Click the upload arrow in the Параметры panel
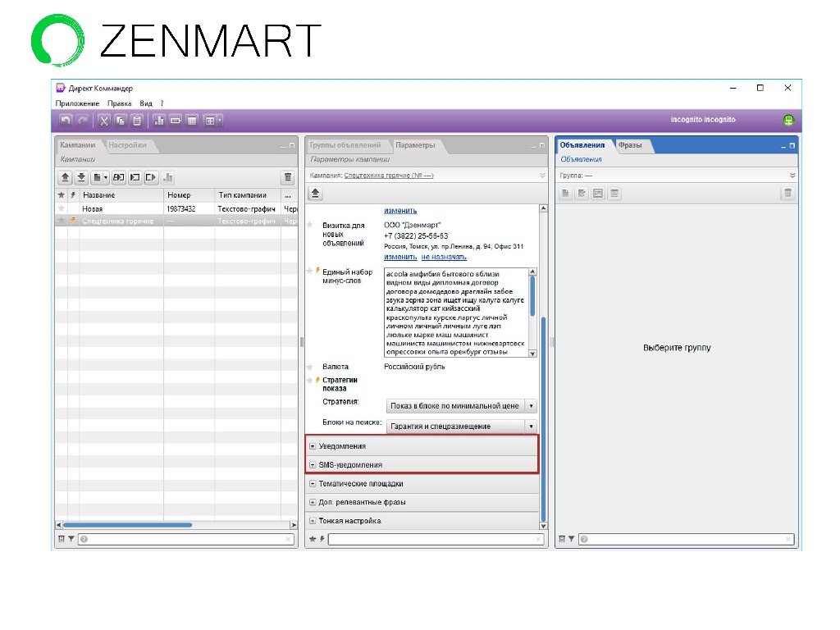The image size is (840, 630). [x=315, y=194]
